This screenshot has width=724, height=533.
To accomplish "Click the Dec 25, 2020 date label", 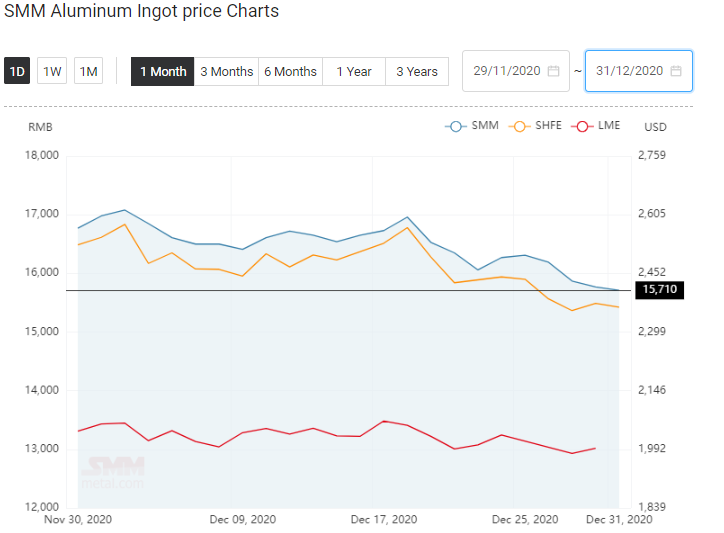I will (525, 520).
